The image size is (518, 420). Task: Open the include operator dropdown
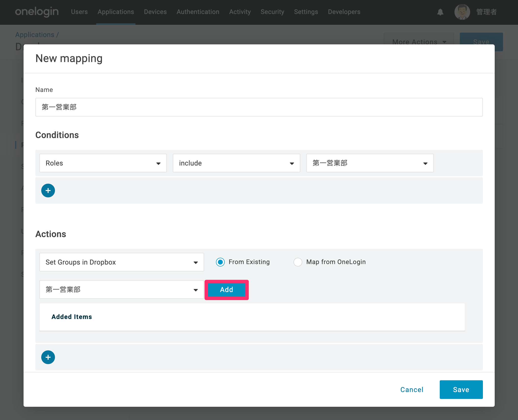(237, 163)
